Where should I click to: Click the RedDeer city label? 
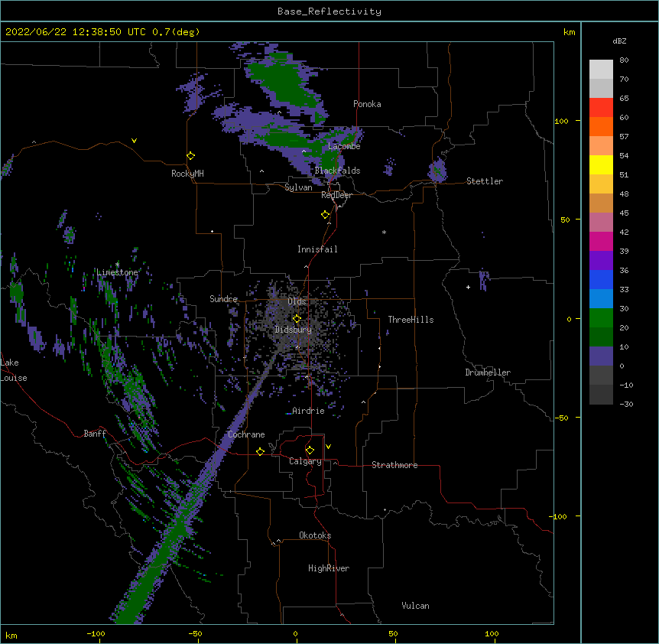[x=336, y=195]
